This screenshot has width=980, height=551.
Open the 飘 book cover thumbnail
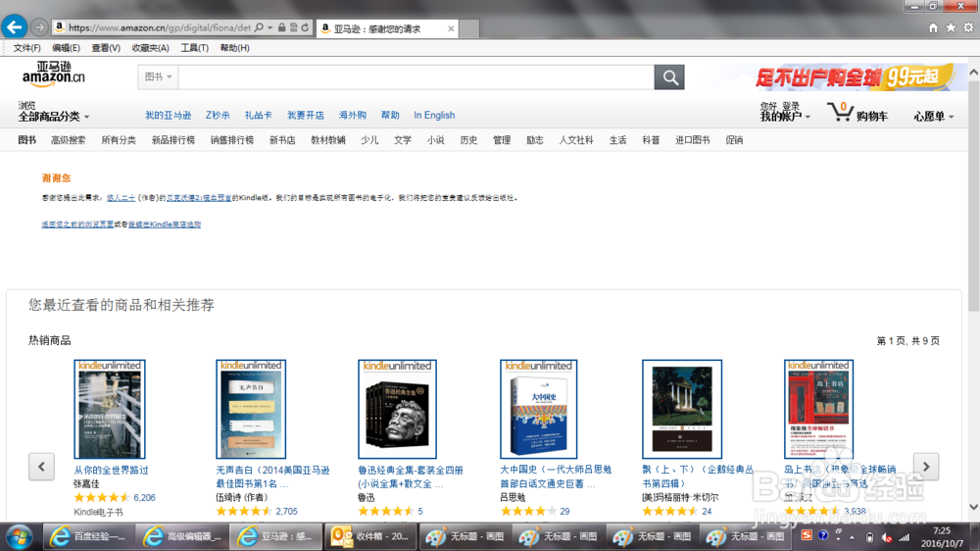pyautogui.click(x=682, y=409)
